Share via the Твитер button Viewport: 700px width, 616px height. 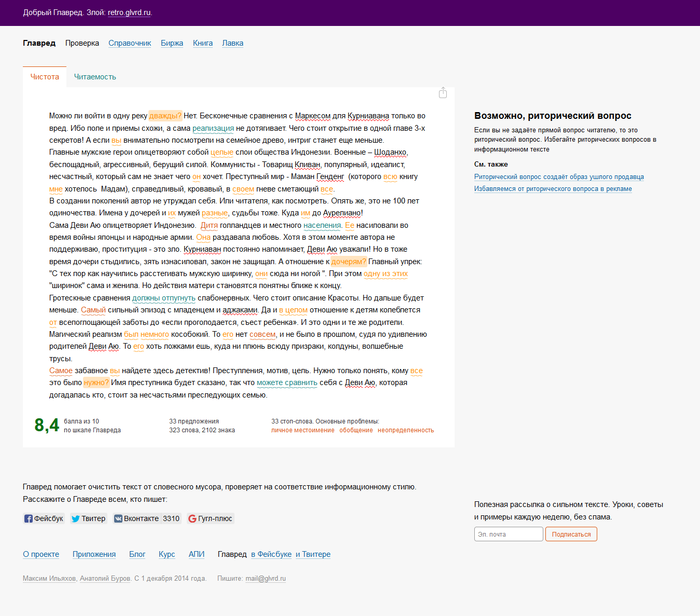(x=88, y=518)
